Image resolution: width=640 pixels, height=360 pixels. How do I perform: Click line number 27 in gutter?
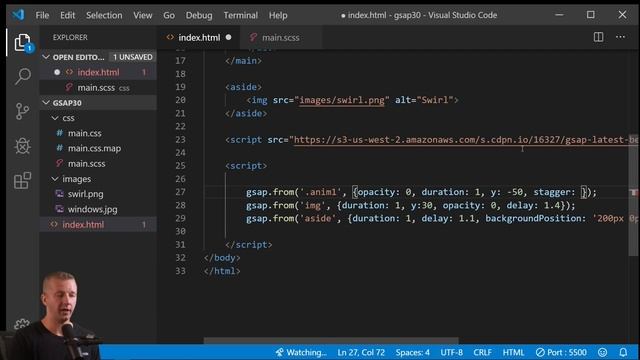180,192
